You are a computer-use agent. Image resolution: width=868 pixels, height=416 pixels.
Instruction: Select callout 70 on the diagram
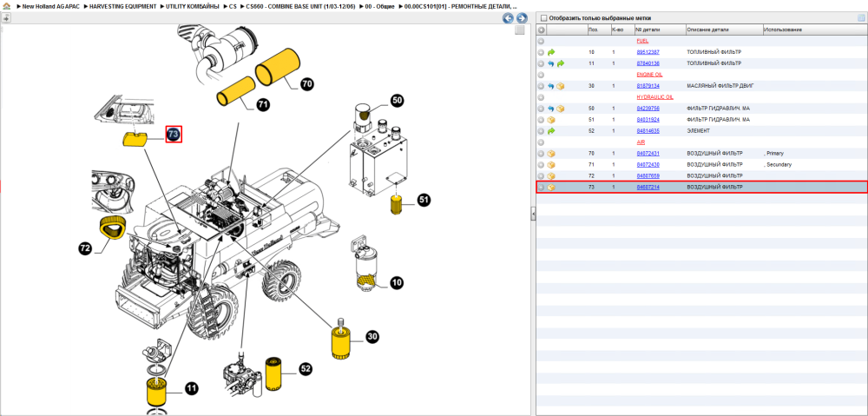[306, 83]
